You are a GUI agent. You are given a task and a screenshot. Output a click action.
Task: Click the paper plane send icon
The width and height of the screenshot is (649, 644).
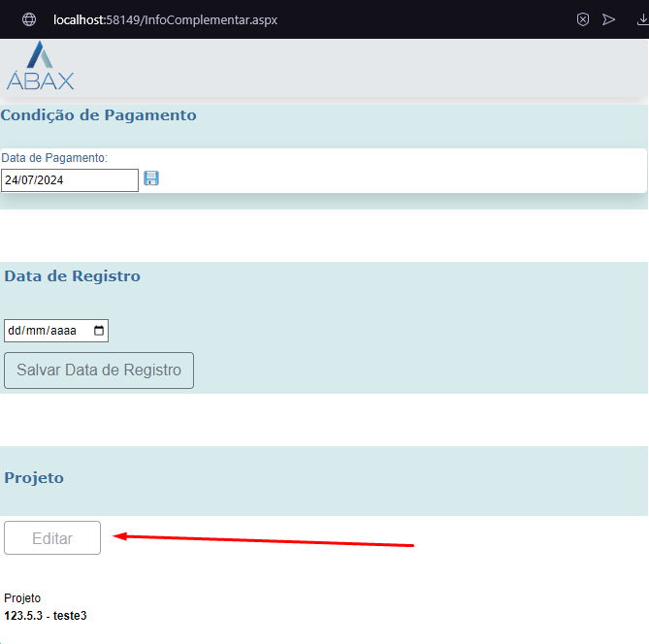tap(609, 19)
